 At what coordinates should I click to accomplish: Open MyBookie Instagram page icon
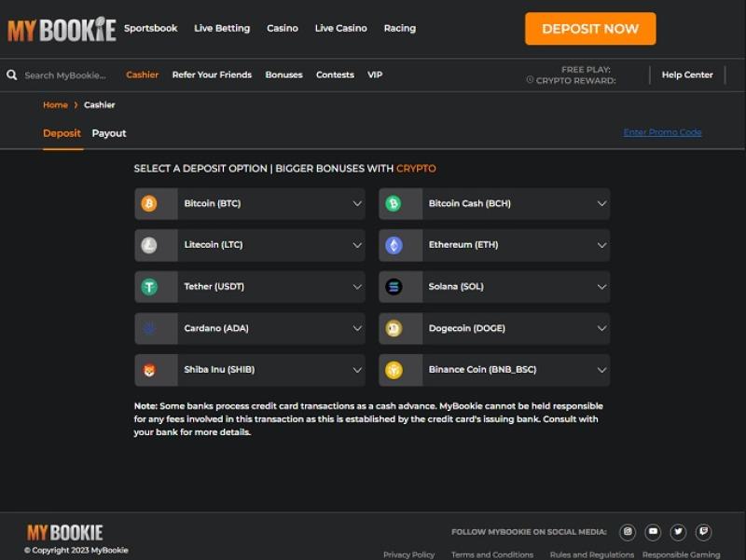(x=628, y=532)
